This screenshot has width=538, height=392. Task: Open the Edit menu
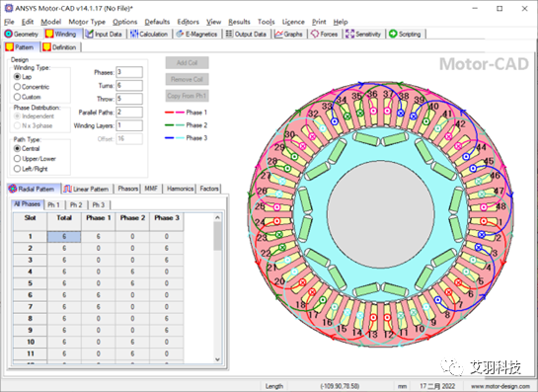(28, 22)
